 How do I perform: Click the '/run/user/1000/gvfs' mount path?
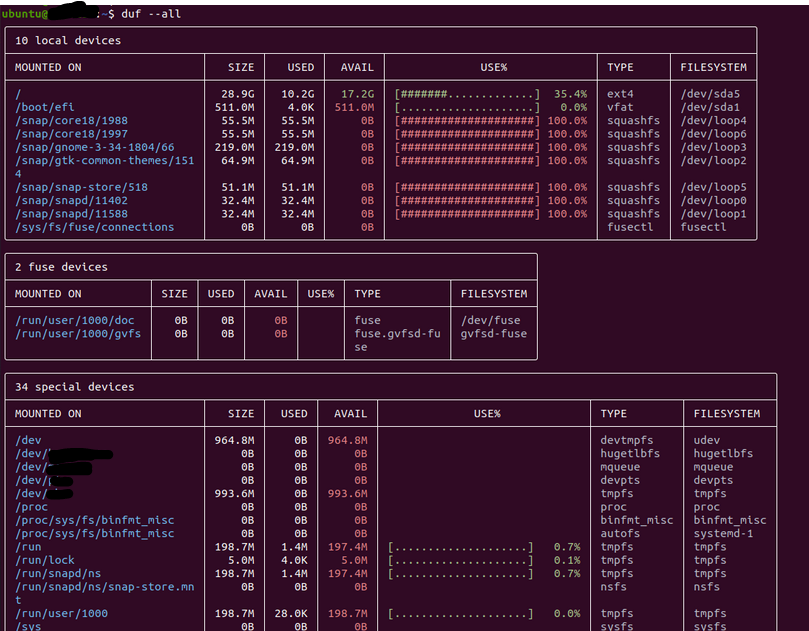coord(78,334)
